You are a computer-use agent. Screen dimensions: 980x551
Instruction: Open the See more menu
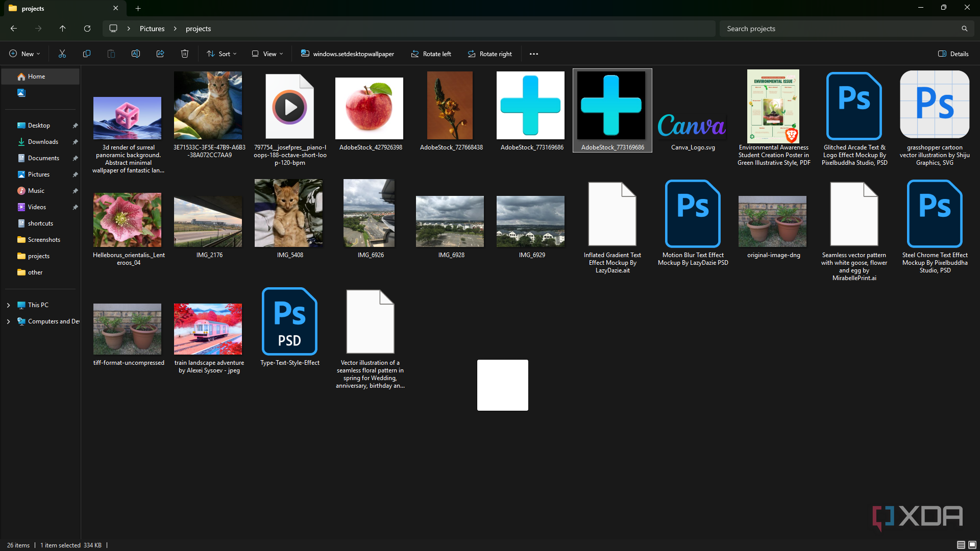[533, 54]
